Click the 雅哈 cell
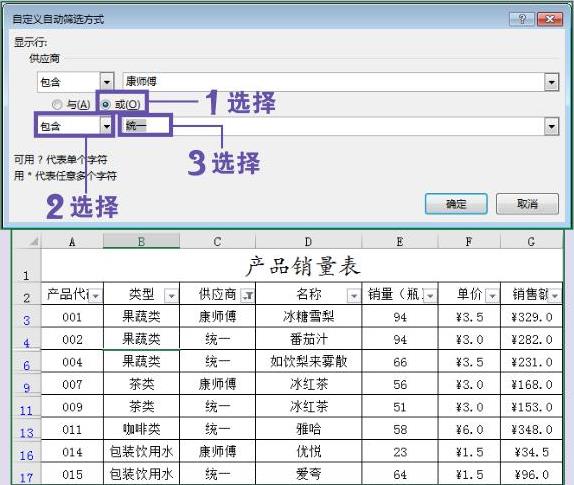 (x=308, y=429)
